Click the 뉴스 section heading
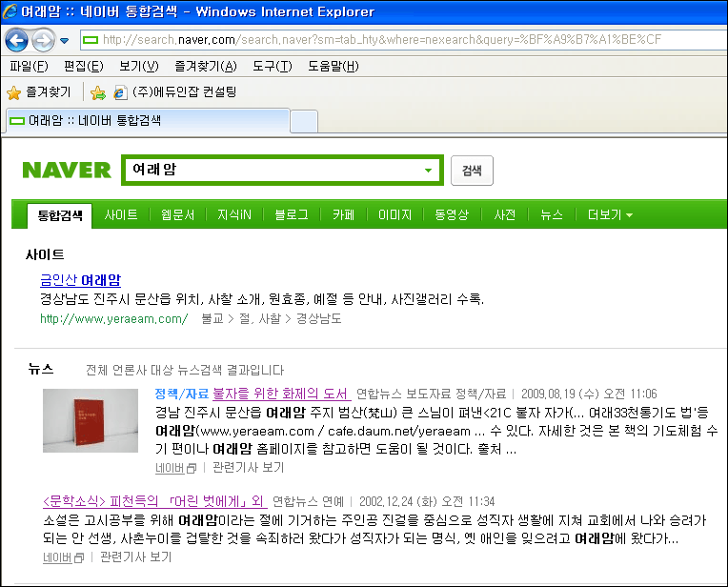 coord(41,369)
